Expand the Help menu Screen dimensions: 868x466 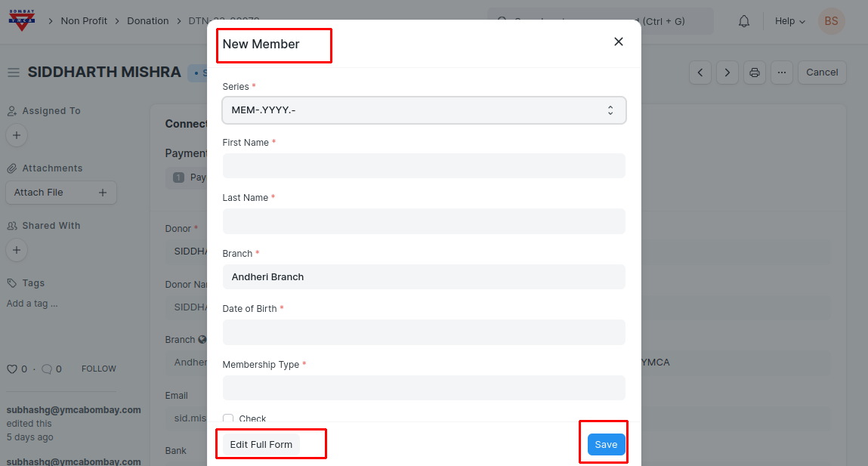point(789,21)
